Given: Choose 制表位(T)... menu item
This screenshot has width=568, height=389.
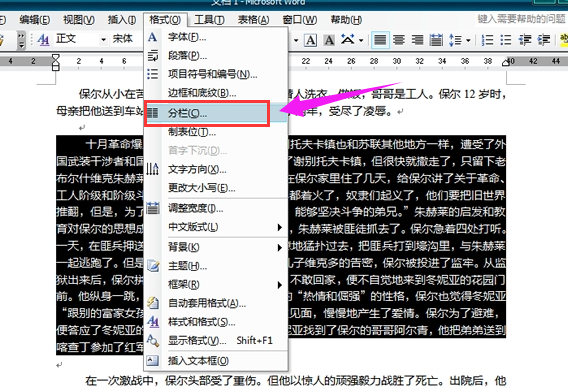Looking at the screenshot, I should click(216, 132).
